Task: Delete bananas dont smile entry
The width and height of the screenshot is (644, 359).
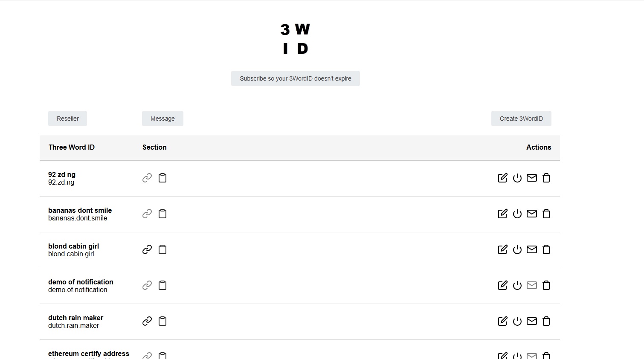Action: pyautogui.click(x=546, y=214)
